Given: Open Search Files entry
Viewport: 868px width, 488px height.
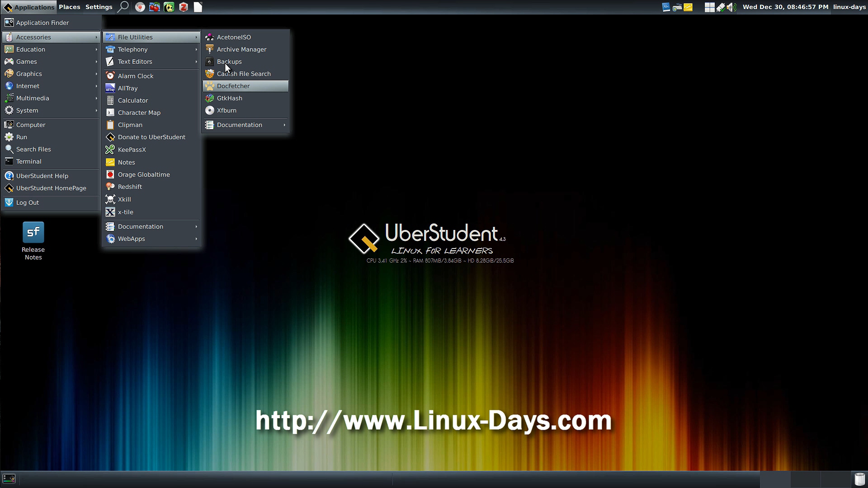Looking at the screenshot, I should [51, 149].
